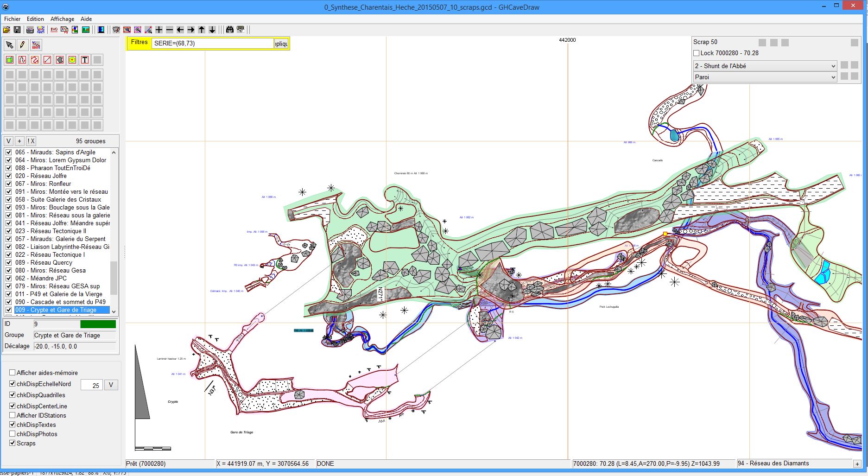Open a file with the folder icon
The height and width of the screenshot is (476, 868).
click(x=6, y=30)
